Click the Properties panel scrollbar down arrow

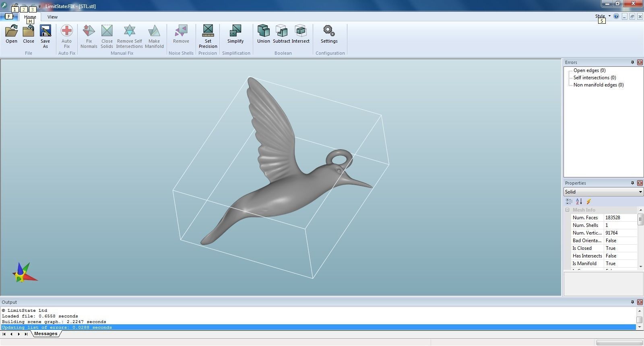[x=640, y=266]
